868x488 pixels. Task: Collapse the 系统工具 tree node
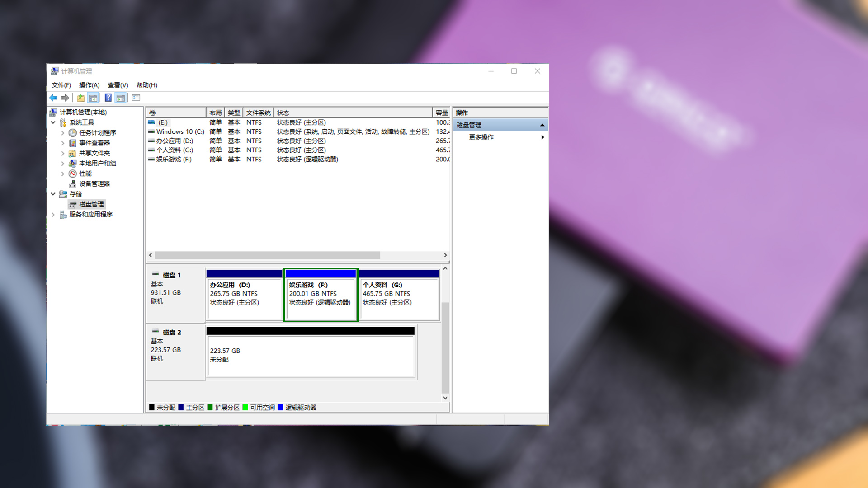tap(53, 122)
